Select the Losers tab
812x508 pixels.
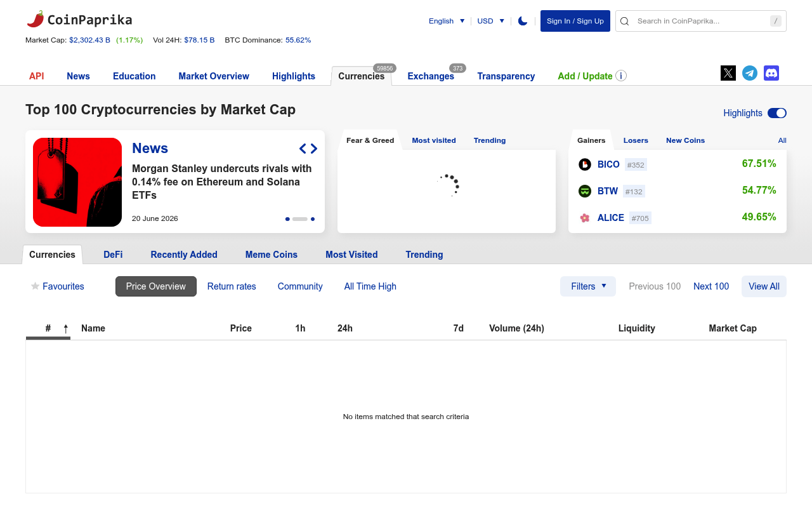click(636, 140)
